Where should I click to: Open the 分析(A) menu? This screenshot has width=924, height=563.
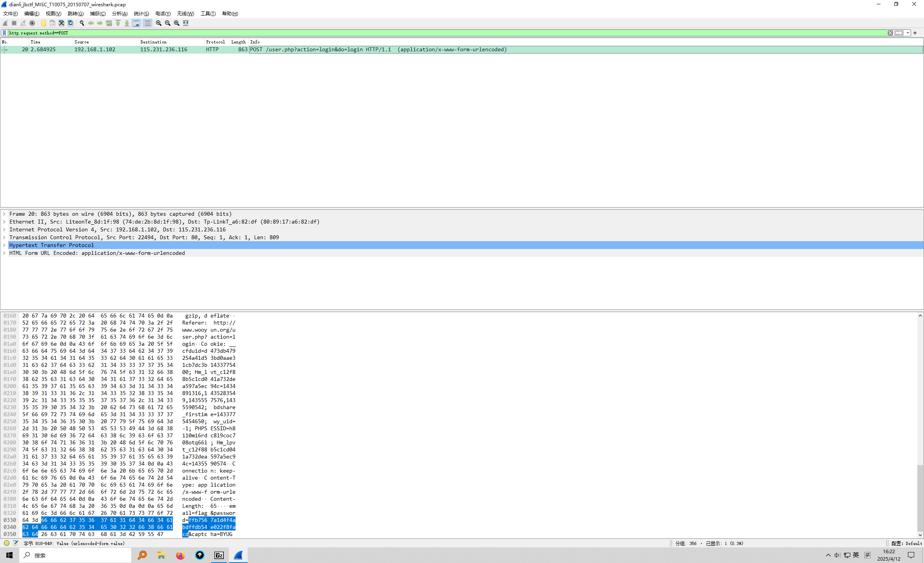point(120,13)
